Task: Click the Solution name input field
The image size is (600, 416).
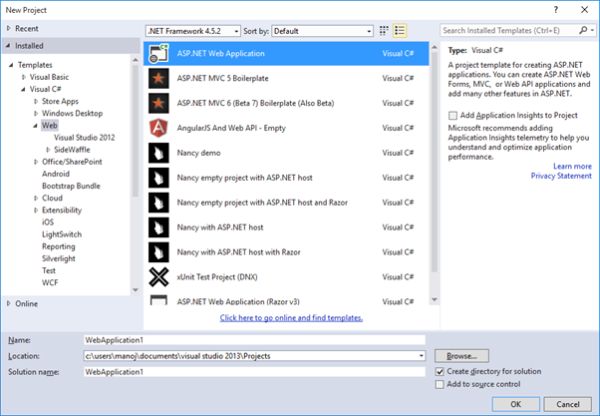Action: [x=254, y=372]
